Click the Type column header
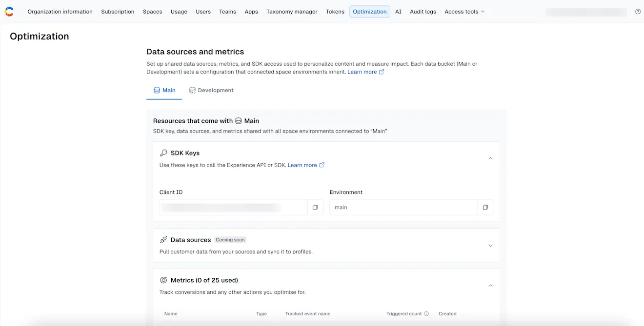This screenshot has height=326, width=644. [262, 314]
